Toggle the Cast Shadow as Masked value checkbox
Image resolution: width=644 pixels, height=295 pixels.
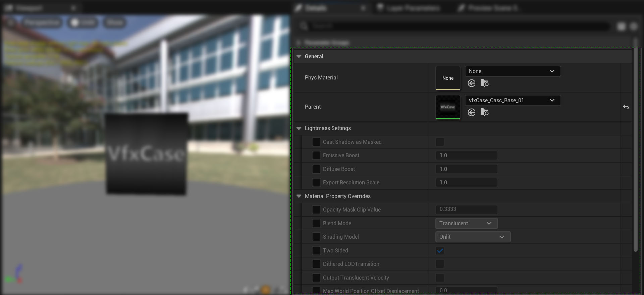[440, 142]
